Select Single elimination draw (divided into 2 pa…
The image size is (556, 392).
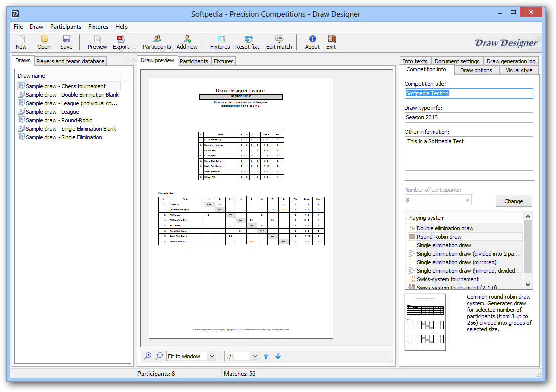point(465,254)
